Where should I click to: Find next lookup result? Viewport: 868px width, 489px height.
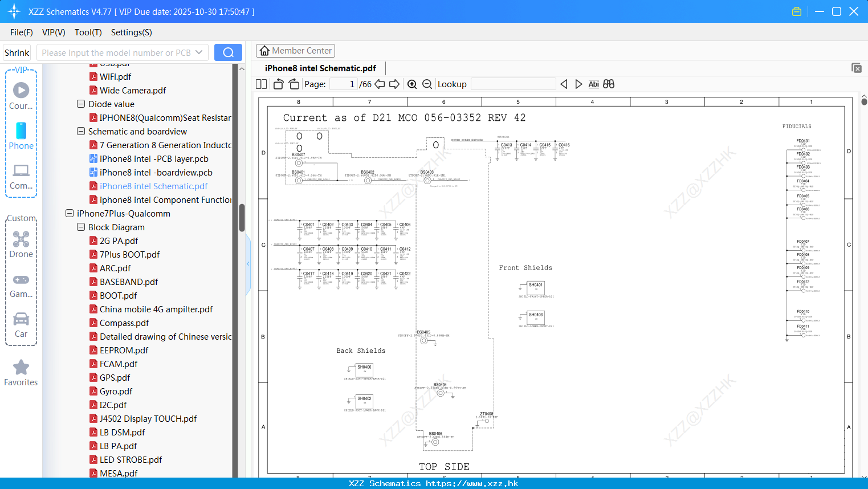578,84
